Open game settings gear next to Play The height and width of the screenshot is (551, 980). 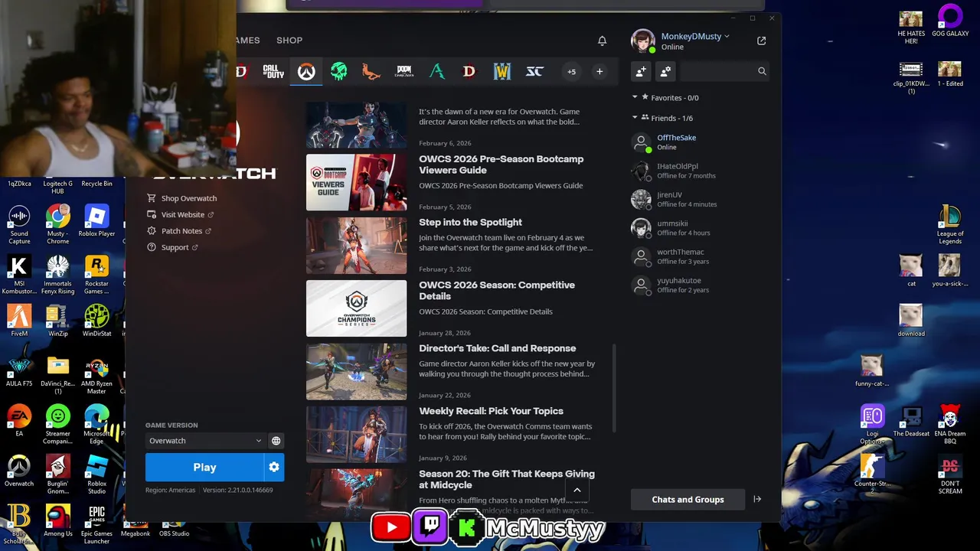274,467
